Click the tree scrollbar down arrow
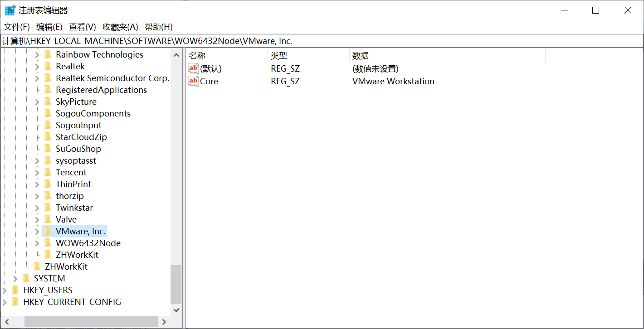Image resolution: width=644 pixels, height=329 pixels. [x=176, y=310]
